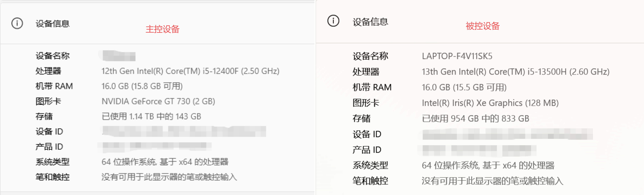Click the 16.0 GB (15.5 GB 可用) RAM value
The image size is (644, 195).
(464, 87)
